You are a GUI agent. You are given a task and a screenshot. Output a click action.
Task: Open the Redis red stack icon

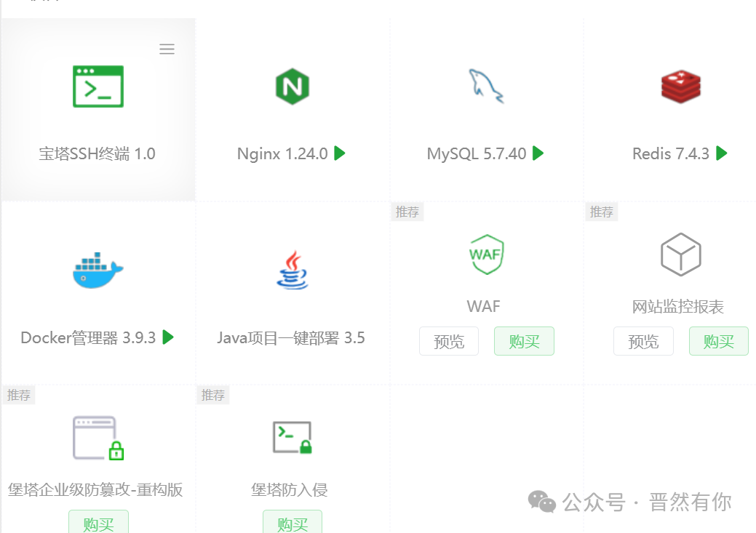point(680,87)
